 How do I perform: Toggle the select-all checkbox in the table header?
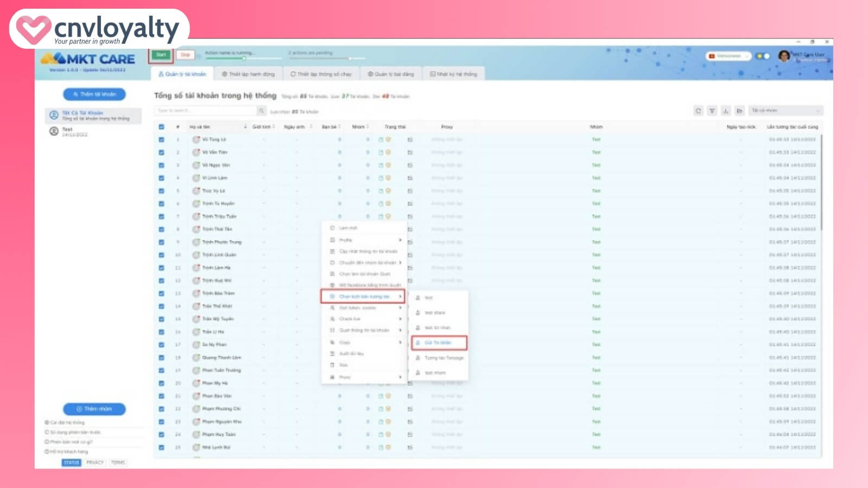[x=162, y=126]
